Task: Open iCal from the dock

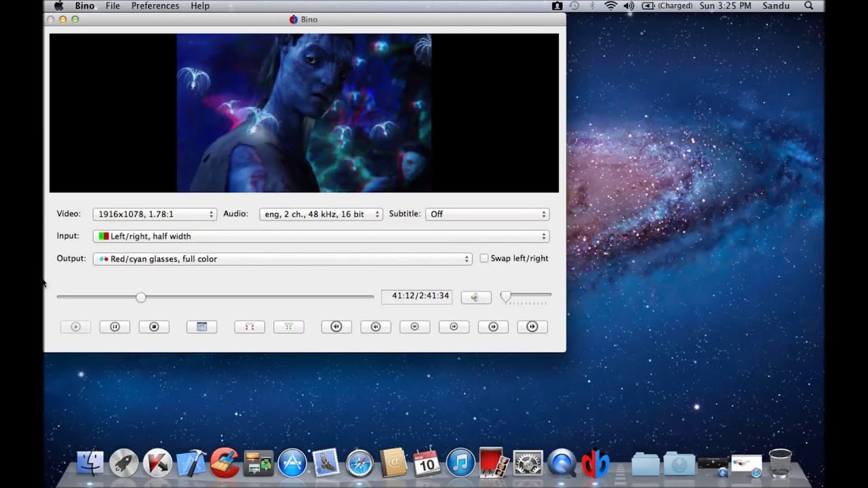Action: (427, 463)
